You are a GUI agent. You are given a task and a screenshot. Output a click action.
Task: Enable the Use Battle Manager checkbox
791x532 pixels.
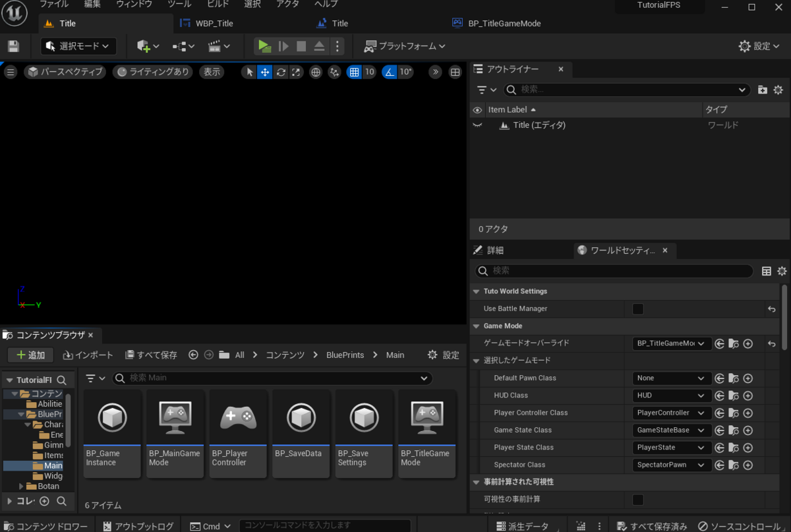coord(638,309)
